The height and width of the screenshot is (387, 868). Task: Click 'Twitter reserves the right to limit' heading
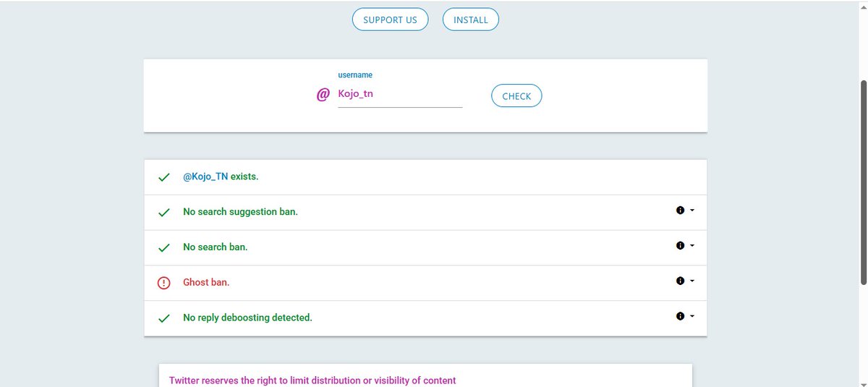tap(312, 380)
